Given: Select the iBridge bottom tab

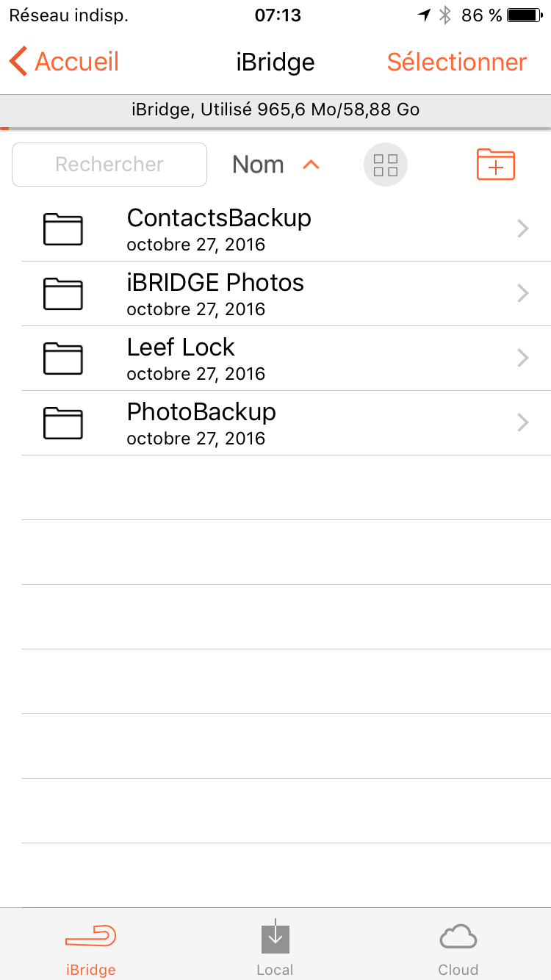Looking at the screenshot, I should pos(90,946).
